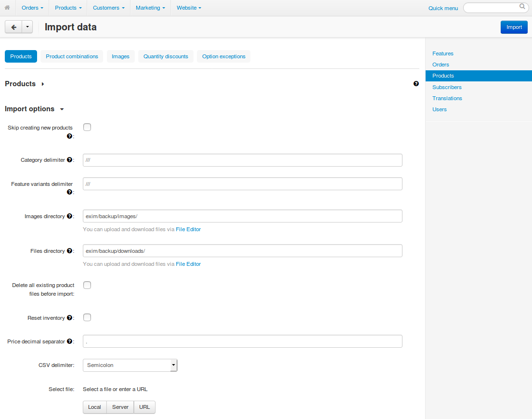Tick Delete all existing product files checkbox
This screenshot has width=532, height=419.
click(x=87, y=285)
